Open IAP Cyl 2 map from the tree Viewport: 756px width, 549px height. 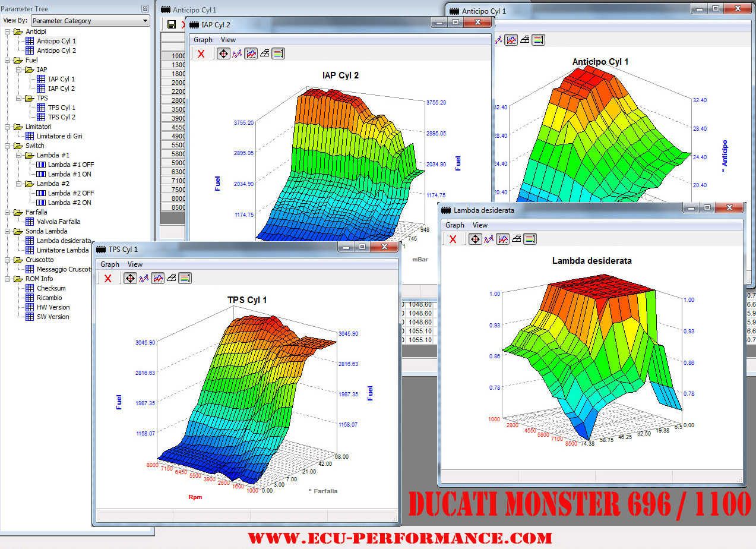62,89
